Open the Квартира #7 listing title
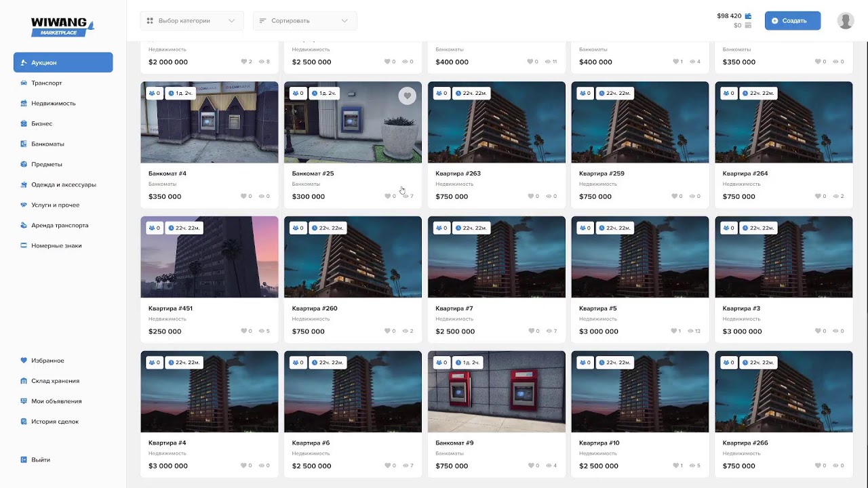 [454, 308]
